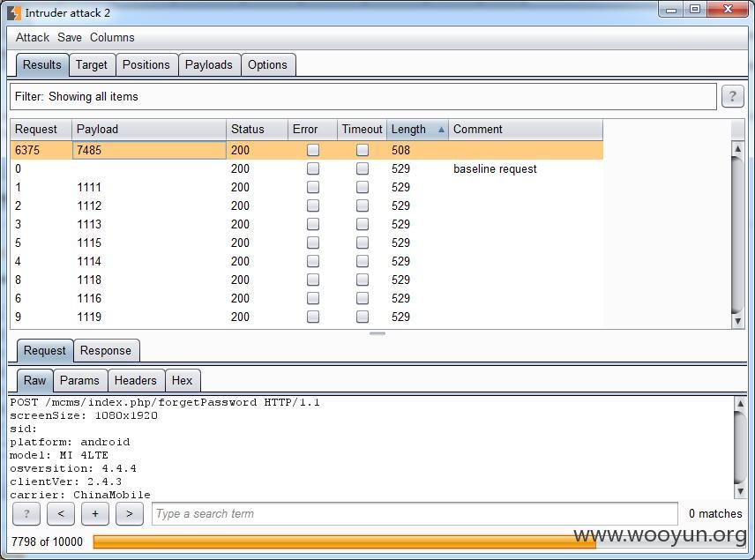Click the 'POST /mcms/index.php/forgetPassword' request line
Image resolution: width=755 pixels, height=560 pixels.
(x=165, y=402)
